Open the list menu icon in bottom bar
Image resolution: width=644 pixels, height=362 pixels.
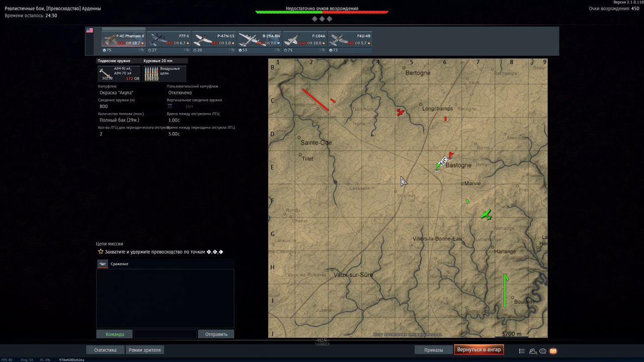522,351
